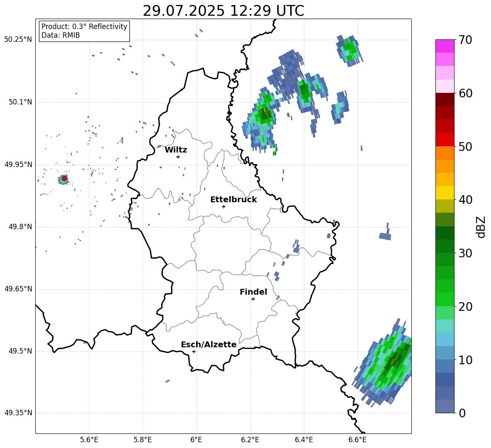Click the 50.25°N latitude label
The height and width of the screenshot is (448, 491).
click(x=18, y=40)
